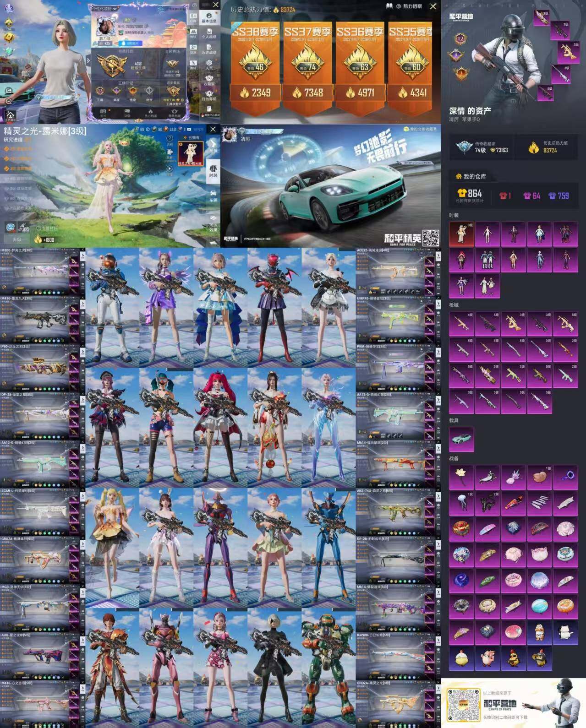The width and height of the screenshot is (586, 728).
Task: Click the profile panel help question icon
Action: [194, 5]
